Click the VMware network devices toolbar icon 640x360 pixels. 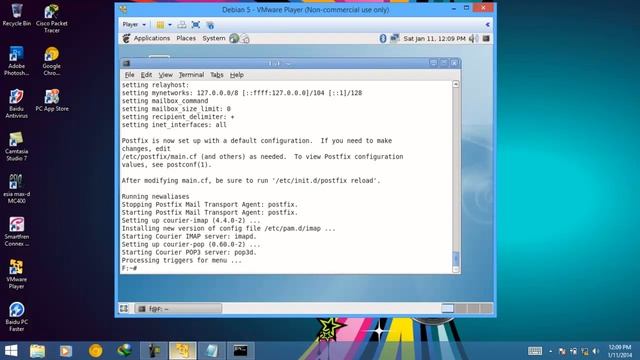click(182, 25)
